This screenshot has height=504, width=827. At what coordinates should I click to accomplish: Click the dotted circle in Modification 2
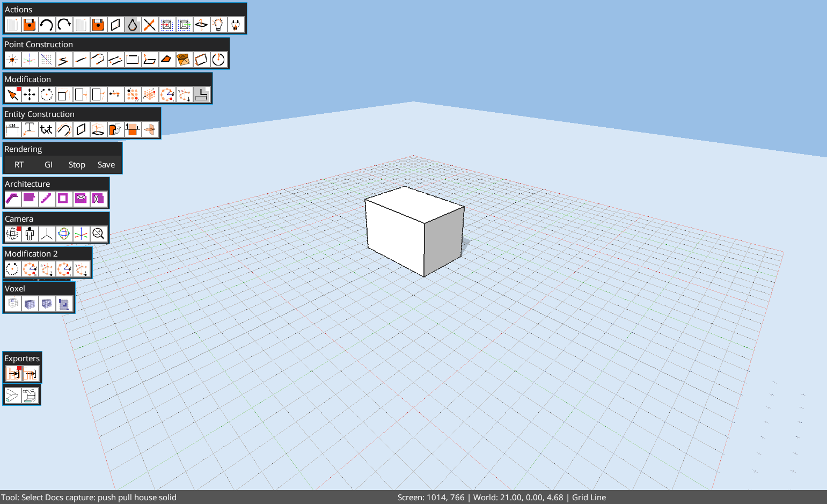(x=12, y=269)
